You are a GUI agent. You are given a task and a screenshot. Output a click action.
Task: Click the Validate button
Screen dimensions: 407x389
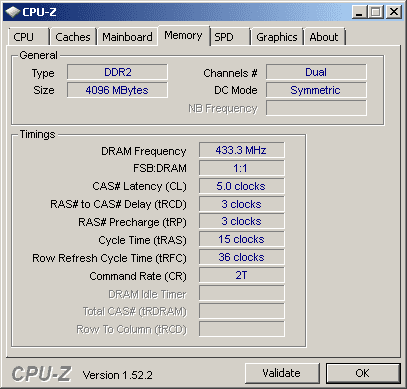(x=282, y=373)
